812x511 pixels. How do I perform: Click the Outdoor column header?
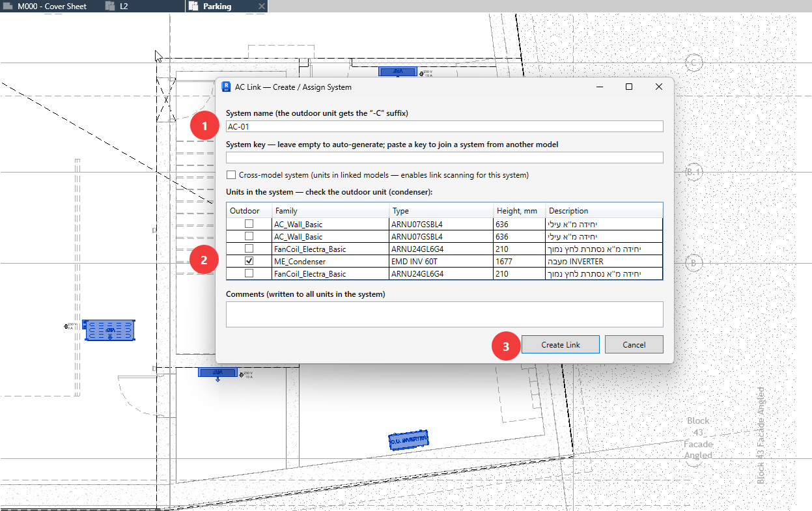click(249, 210)
